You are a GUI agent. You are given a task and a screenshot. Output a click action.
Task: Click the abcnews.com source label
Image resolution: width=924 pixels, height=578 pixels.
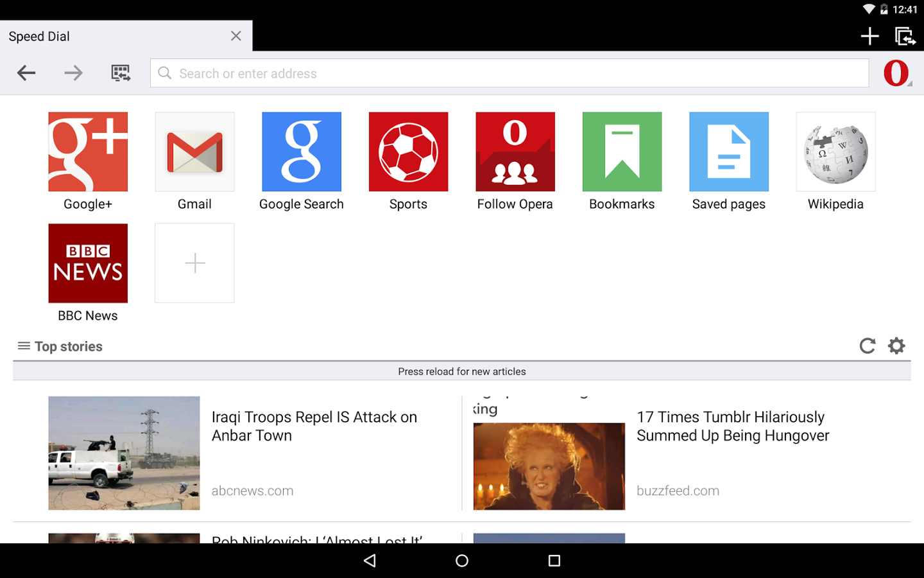252,491
